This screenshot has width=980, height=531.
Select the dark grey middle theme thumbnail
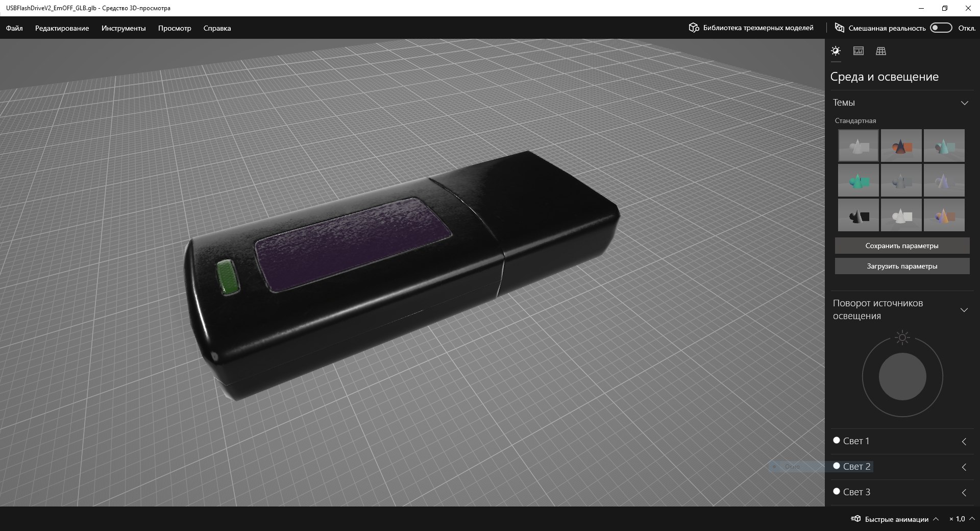click(901, 180)
